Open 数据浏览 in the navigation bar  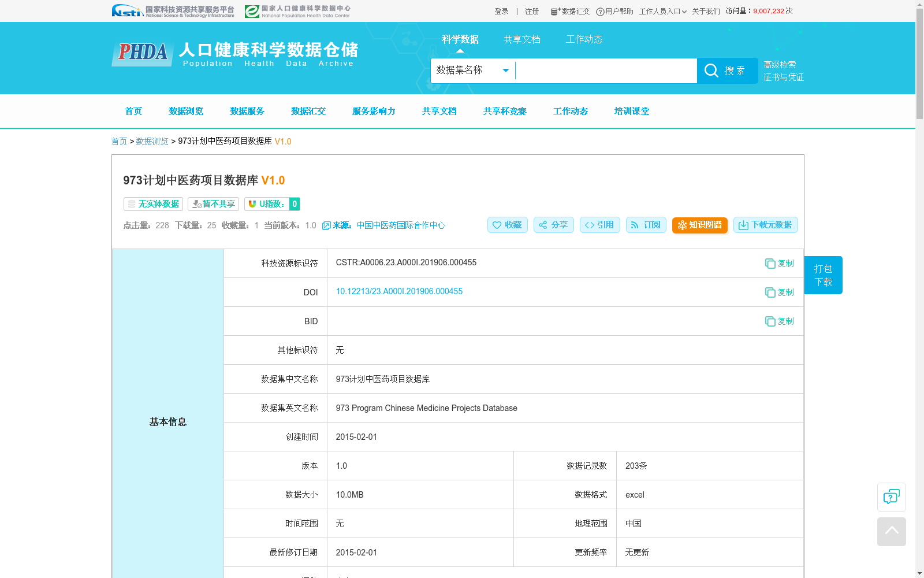186,111
